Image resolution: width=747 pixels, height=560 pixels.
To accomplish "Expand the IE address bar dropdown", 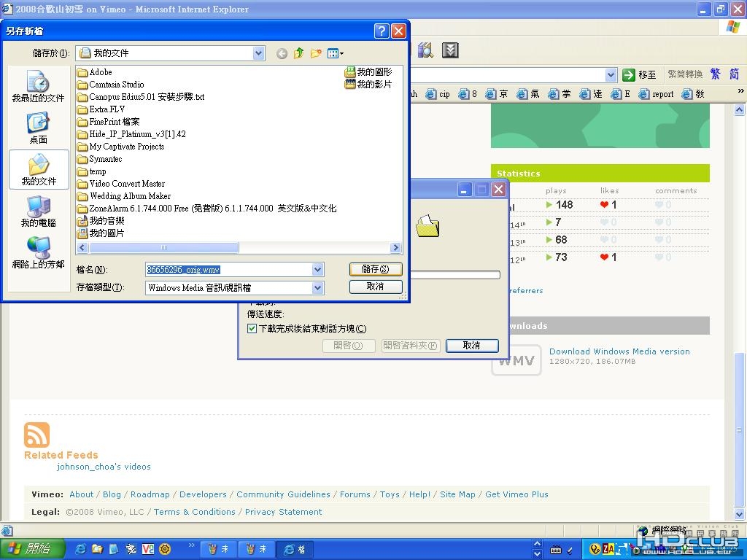I will click(x=611, y=75).
